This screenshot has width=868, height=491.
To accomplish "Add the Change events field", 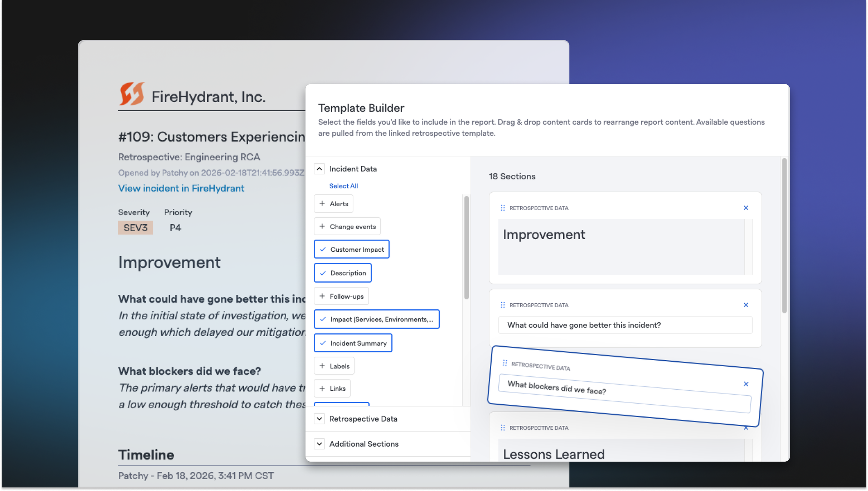I will pos(347,226).
